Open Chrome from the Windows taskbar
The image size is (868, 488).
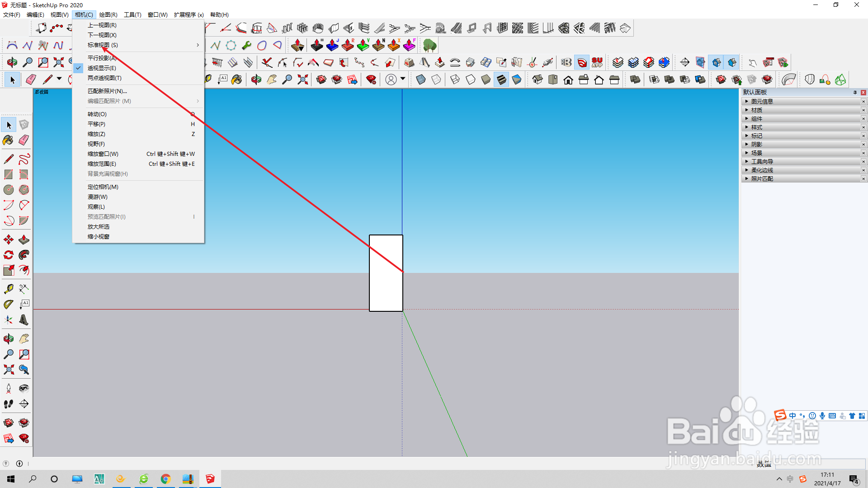click(165, 479)
